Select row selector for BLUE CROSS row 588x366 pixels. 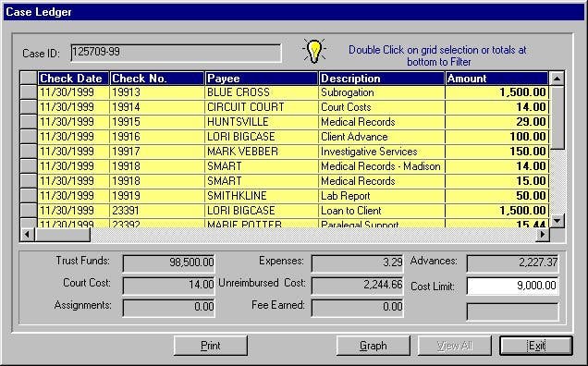[x=29, y=92]
